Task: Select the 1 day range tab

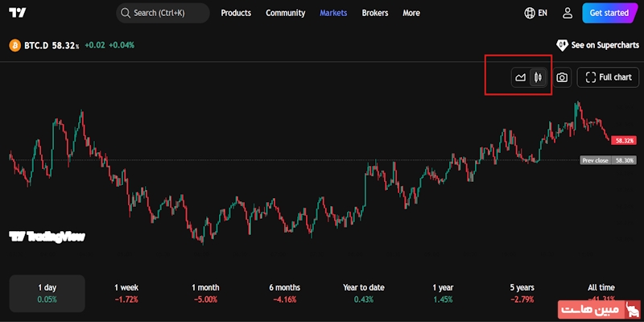Action: coord(47,293)
